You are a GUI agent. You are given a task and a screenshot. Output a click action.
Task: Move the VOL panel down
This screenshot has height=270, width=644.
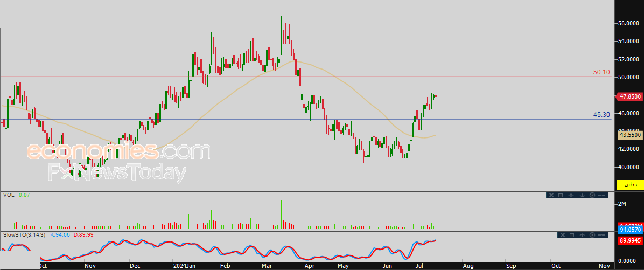click(583, 195)
